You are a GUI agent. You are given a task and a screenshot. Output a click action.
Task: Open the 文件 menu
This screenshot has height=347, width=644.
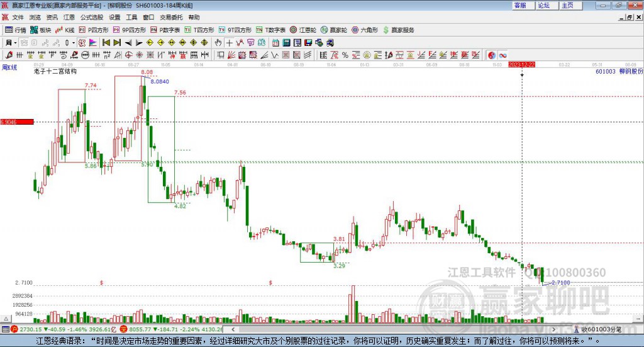(18, 17)
